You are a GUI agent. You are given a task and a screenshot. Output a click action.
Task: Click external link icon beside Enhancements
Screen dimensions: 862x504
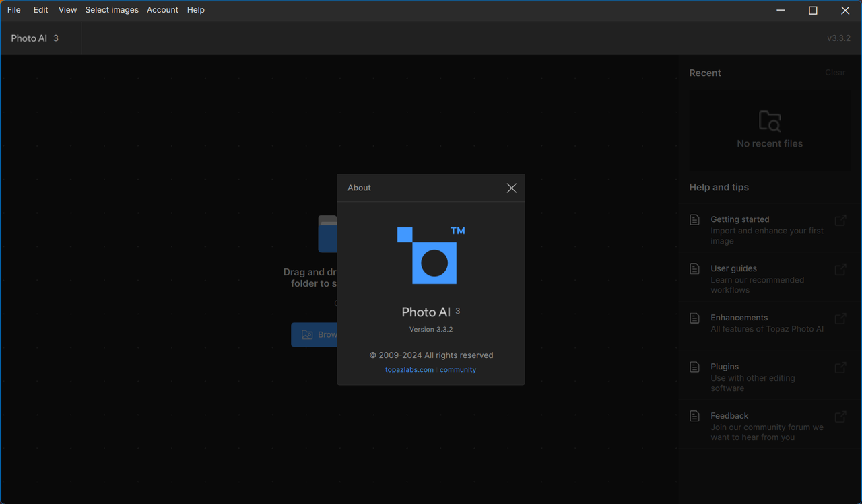840,319
